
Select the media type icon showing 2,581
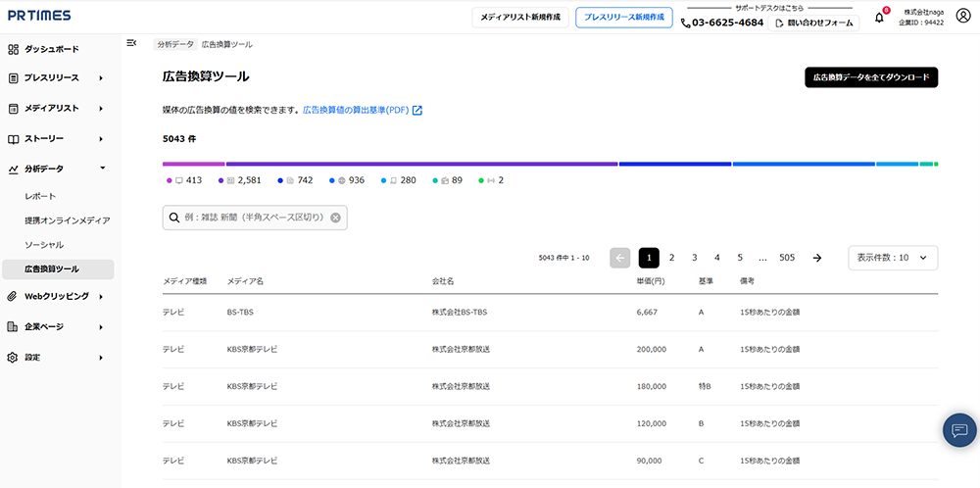pyautogui.click(x=230, y=180)
